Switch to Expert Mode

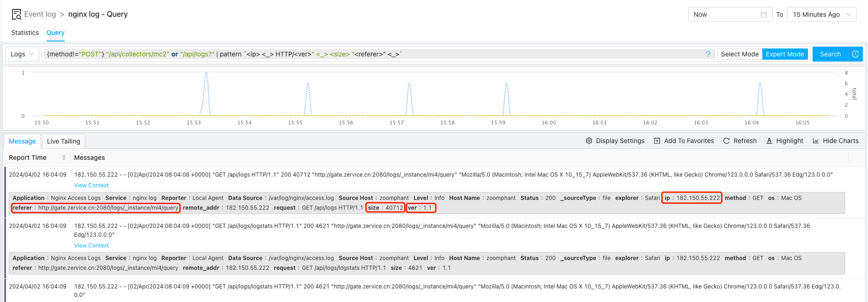785,54
